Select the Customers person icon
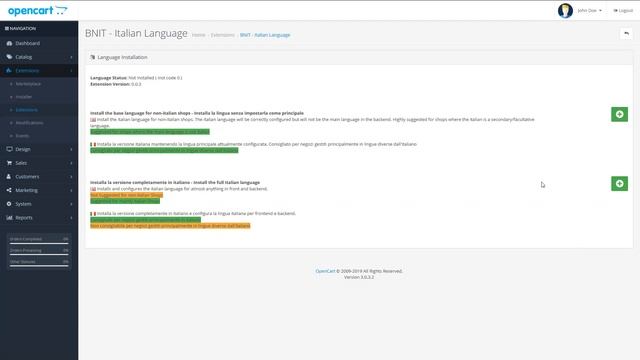Screen dimensions: 640x360 [x=9, y=176]
